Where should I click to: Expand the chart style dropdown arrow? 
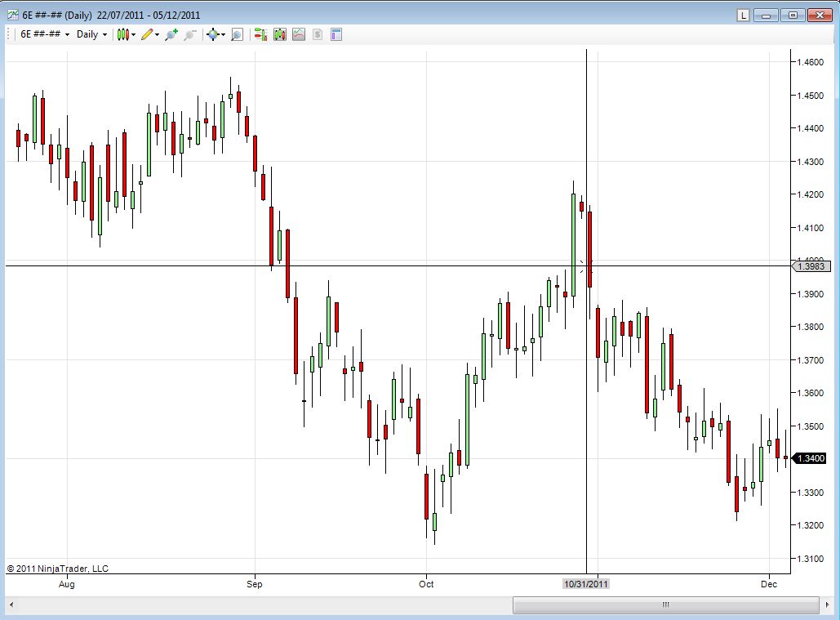[133, 35]
